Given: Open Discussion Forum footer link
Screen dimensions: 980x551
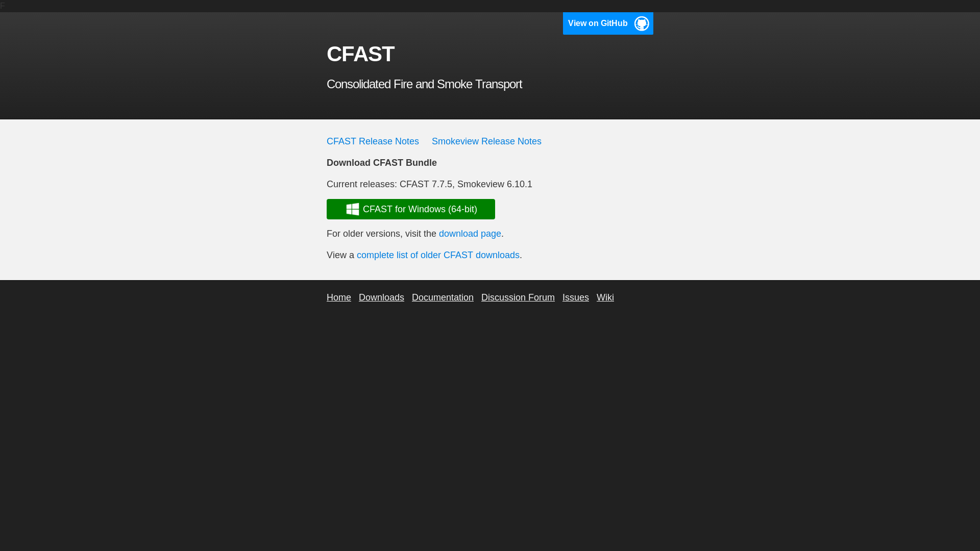Looking at the screenshot, I should coord(518,297).
